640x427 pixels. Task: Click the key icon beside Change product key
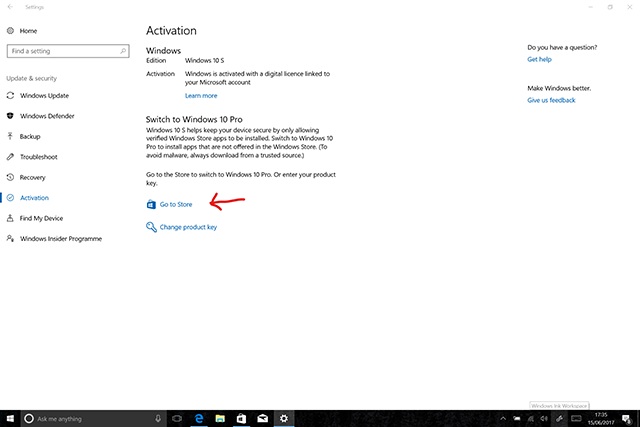tap(151, 227)
